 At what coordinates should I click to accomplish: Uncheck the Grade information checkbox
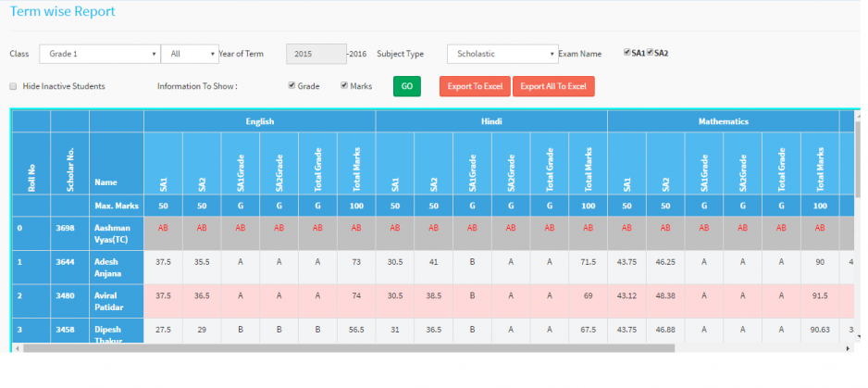[291, 86]
